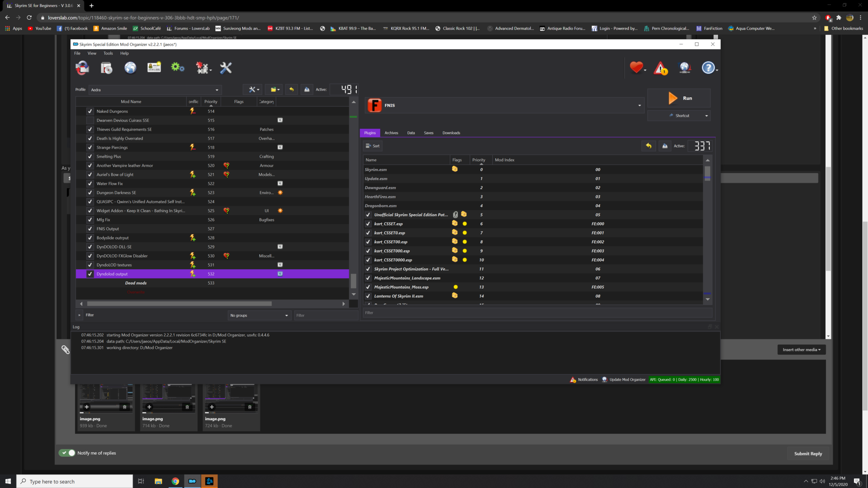Expand the Shortcut dropdown
This screenshot has width=868, height=488.
pyautogui.click(x=706, y=116)
